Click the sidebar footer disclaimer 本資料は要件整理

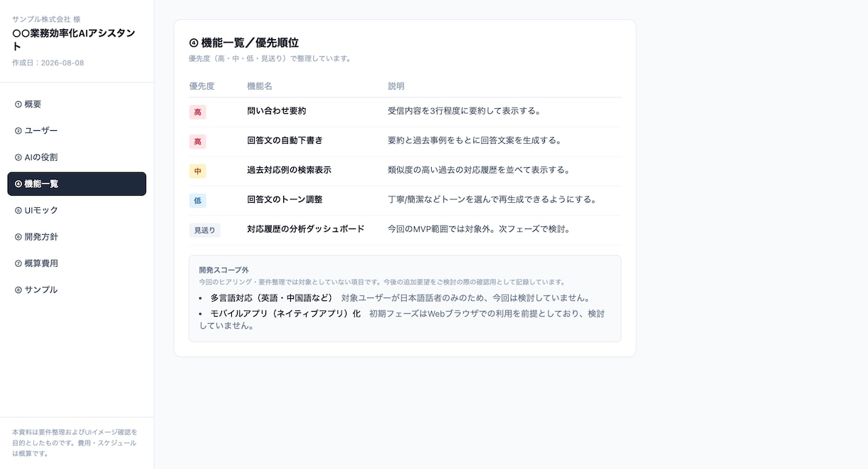click(75, 443)
